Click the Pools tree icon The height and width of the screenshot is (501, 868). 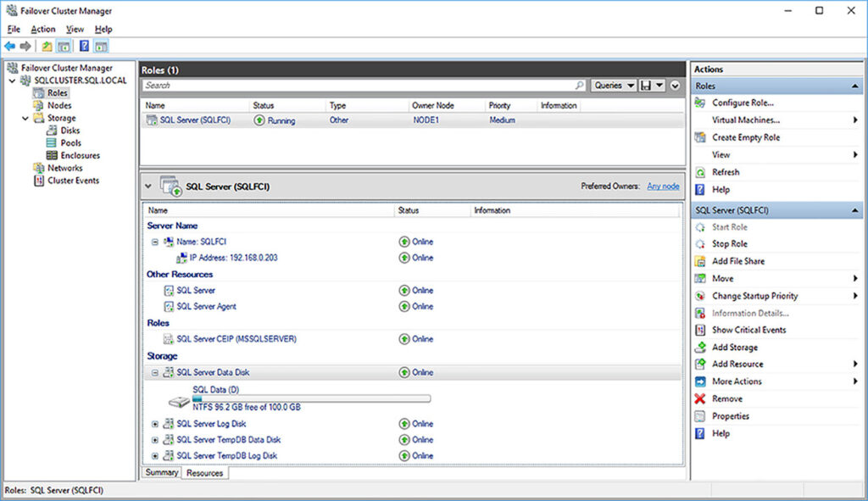pos(52,142)
